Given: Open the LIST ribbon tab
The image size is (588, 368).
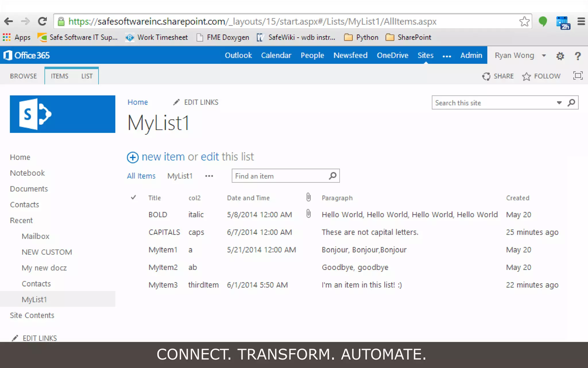Looking at the screenshot, I should [87, 76].
